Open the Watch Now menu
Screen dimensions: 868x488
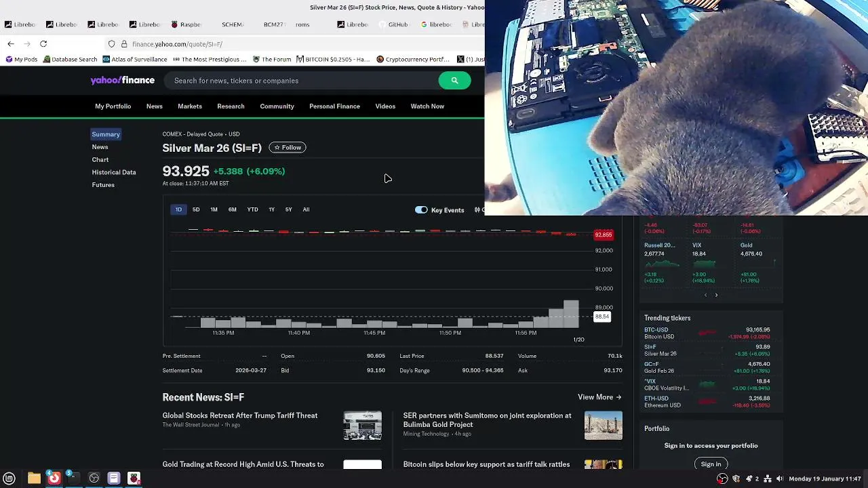pyautogui.click(x=427, y=106)
